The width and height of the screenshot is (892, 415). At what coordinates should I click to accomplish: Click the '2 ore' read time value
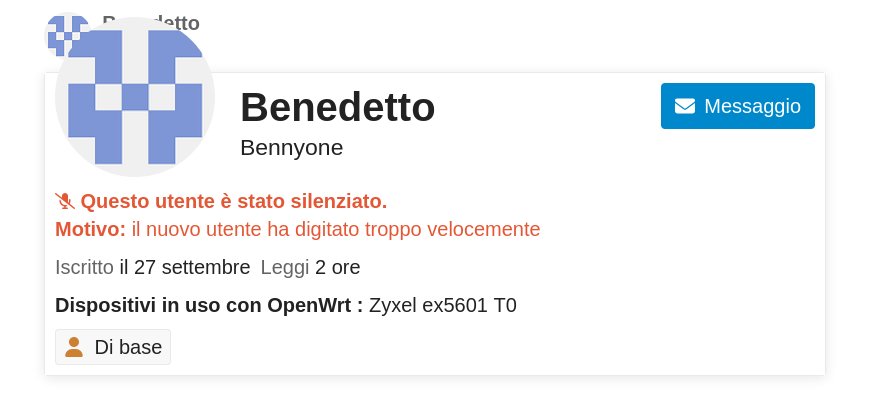tap(337, 267)
